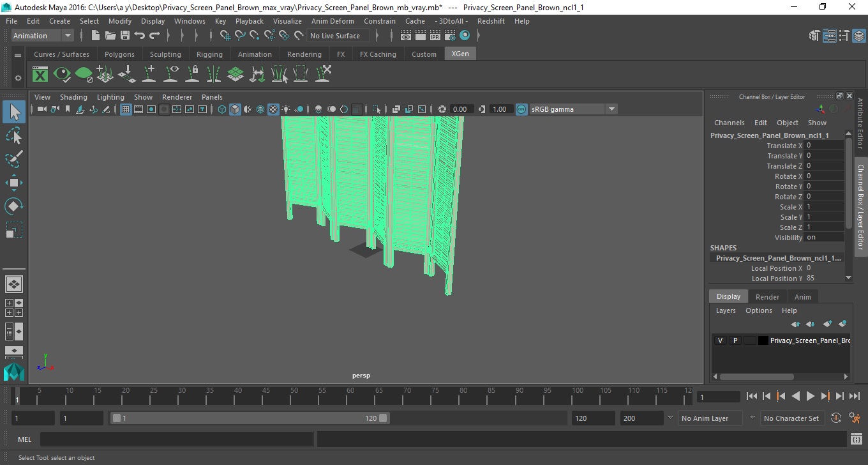The width and height of the screenshot is (868, 465).
Task: Click the running figure animation preferences icon
Action: point(855,418)
